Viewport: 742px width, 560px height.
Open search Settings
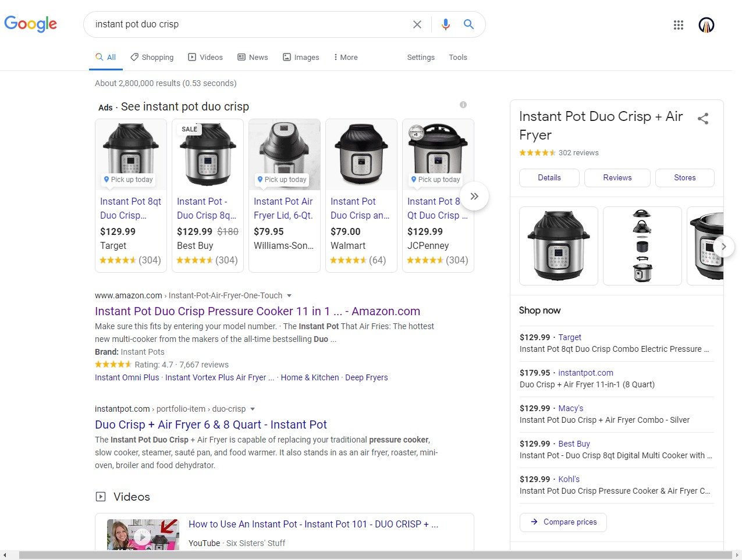421,57
